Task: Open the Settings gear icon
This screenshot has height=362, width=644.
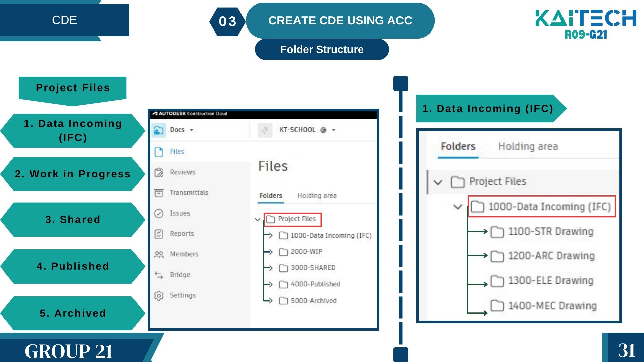Action: (x=159, y=296)
